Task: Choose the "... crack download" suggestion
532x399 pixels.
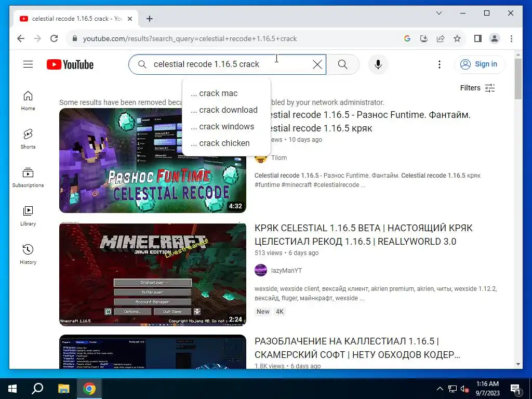Action: coord(227,110)
